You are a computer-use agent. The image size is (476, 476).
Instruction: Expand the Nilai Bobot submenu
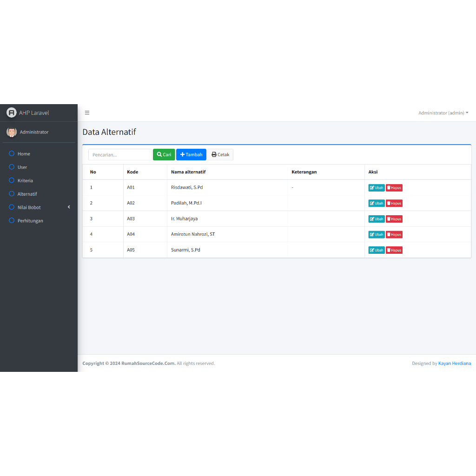tap(28, 207)
